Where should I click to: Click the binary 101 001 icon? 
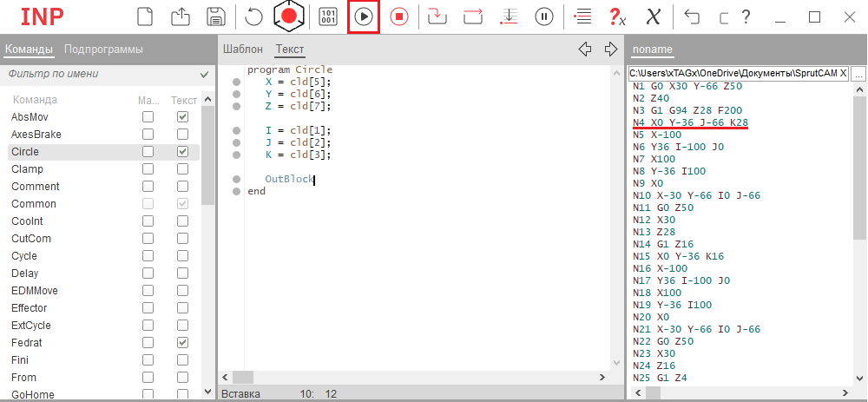(329, 16)
